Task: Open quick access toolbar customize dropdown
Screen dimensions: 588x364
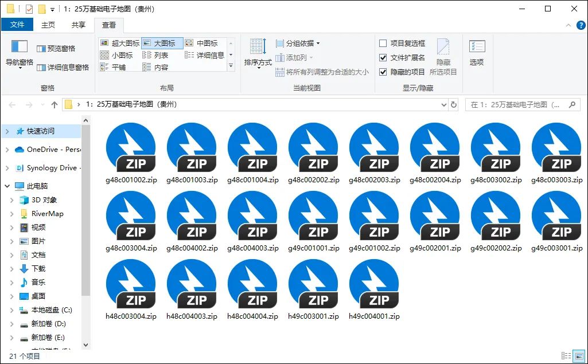Action: (53, 9)
